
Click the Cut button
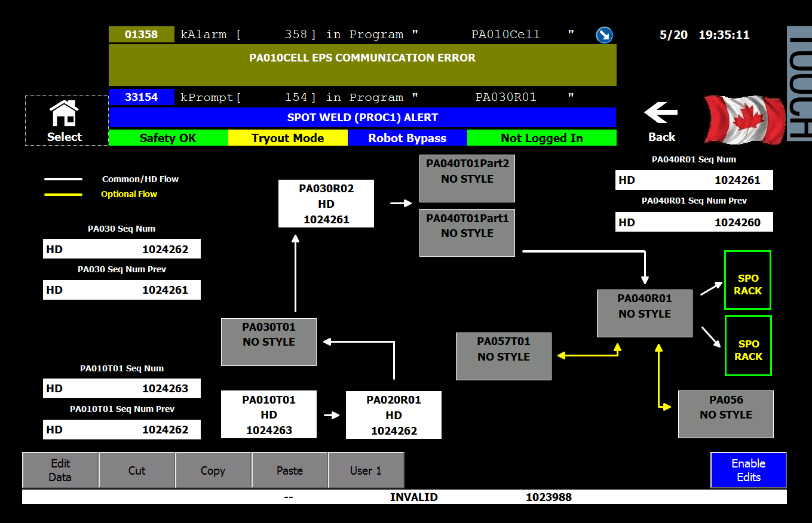pyautogui.click(x=137, y=470)
